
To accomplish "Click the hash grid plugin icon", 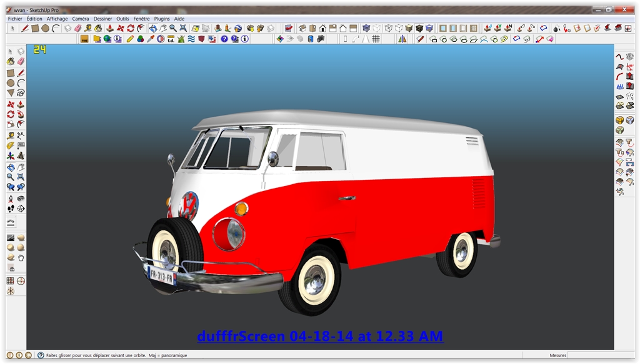I will 376,39.
